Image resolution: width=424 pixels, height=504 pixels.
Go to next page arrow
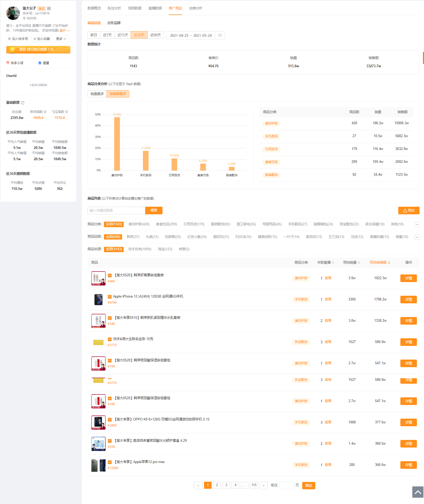[x=263, y=485]
